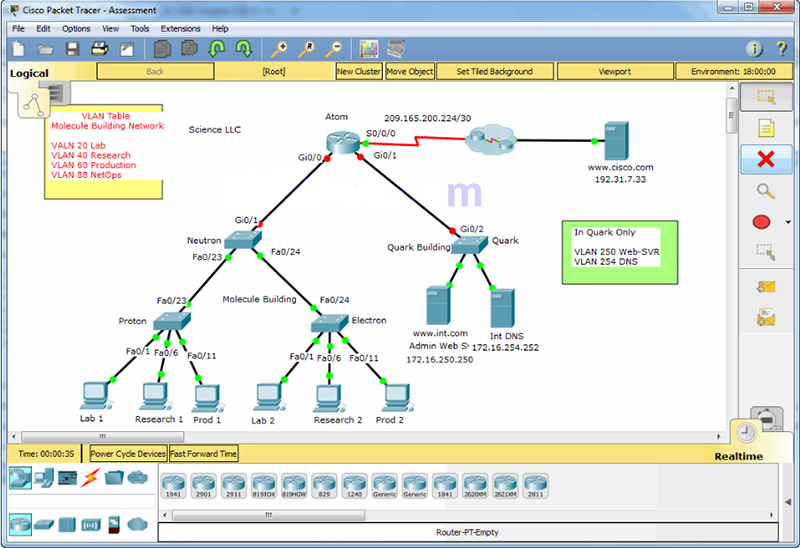Click the Viewport button

(x=615, y=71)
